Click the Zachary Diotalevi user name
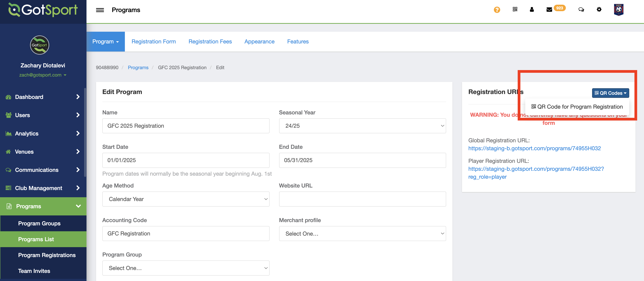This screenshot has height=281, width=644. tap(43, 66)
